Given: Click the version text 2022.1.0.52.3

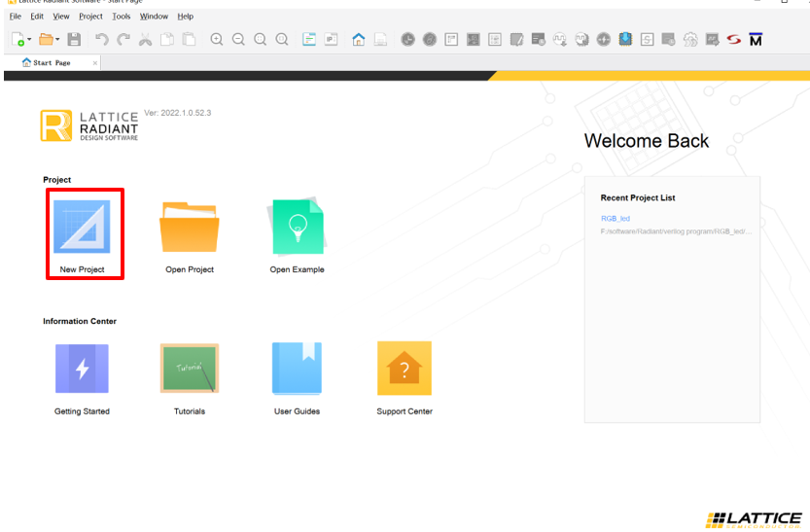Looking at the screenshot, I should pos(186,113).
